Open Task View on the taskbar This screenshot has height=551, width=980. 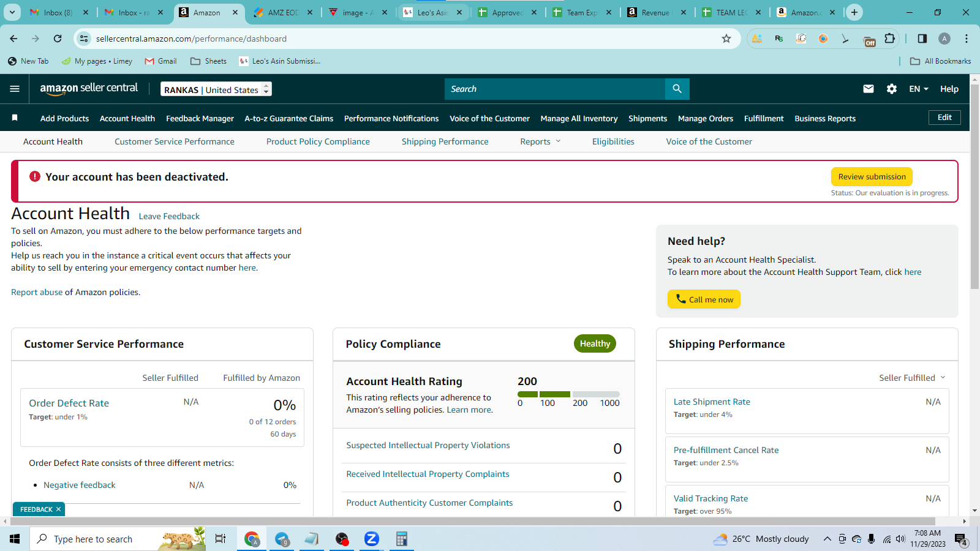(x=221, y=539)
